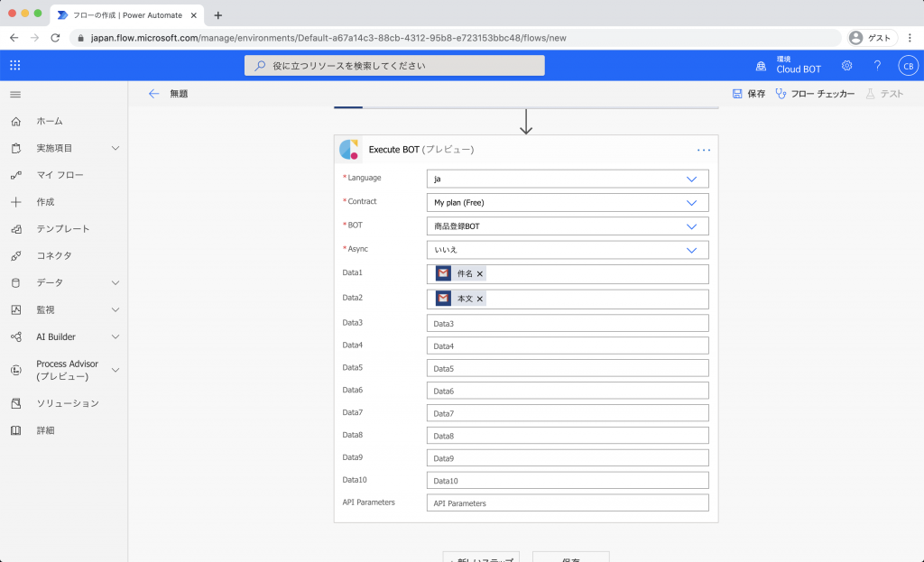This screenshot has height=562, width=924.
Task: Reload the page in browser
Action: 55,38
